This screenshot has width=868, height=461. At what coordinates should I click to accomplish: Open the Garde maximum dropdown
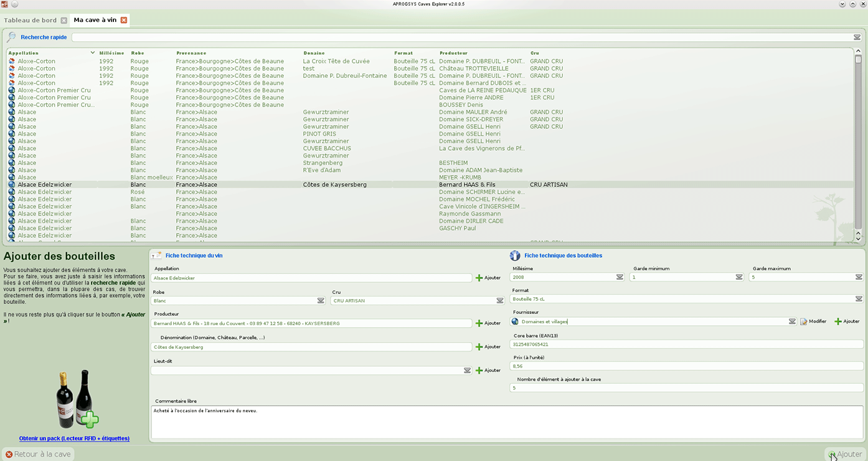[859, 277]
